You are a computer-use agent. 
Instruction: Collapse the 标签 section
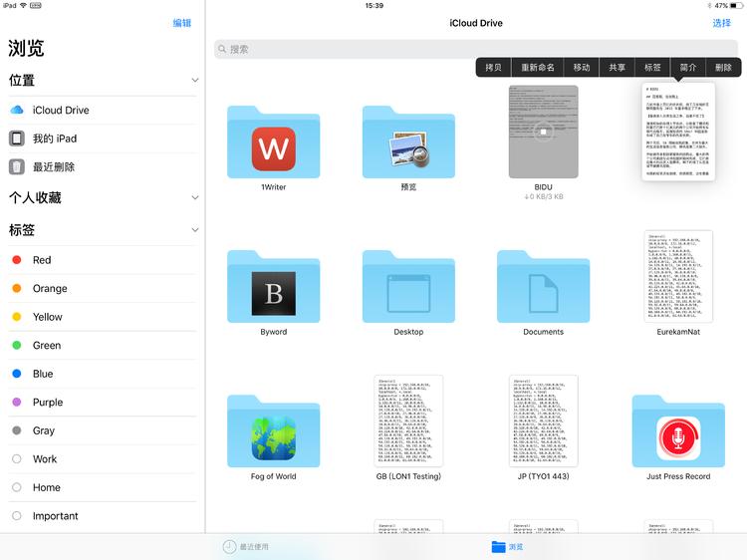195,230
